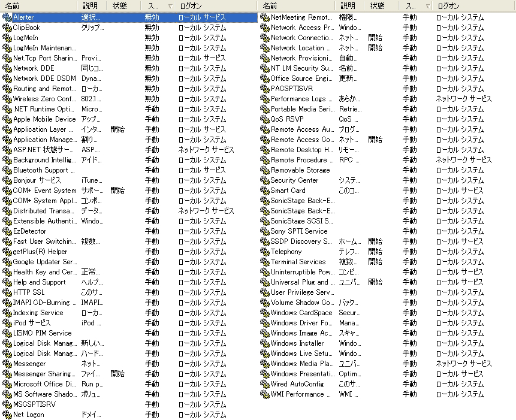
Task: Click the gear icon beside Apple Mobile Device
Action: (x=7, y=119)
